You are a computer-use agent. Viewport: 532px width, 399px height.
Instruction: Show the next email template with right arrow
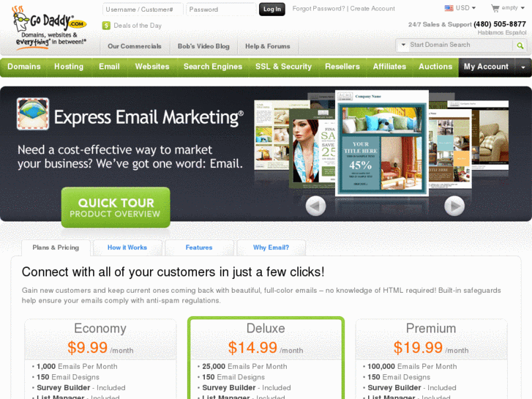pyautogui.click(x=454, y=206)
